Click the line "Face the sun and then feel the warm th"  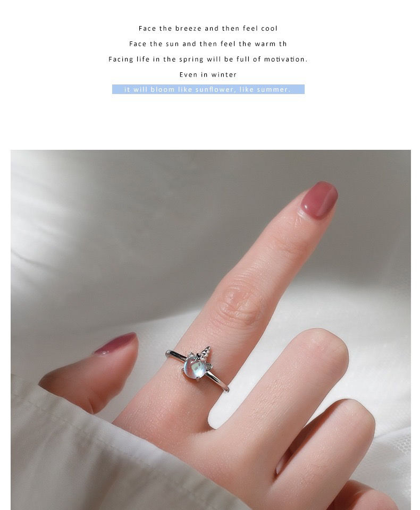[208, 44]
